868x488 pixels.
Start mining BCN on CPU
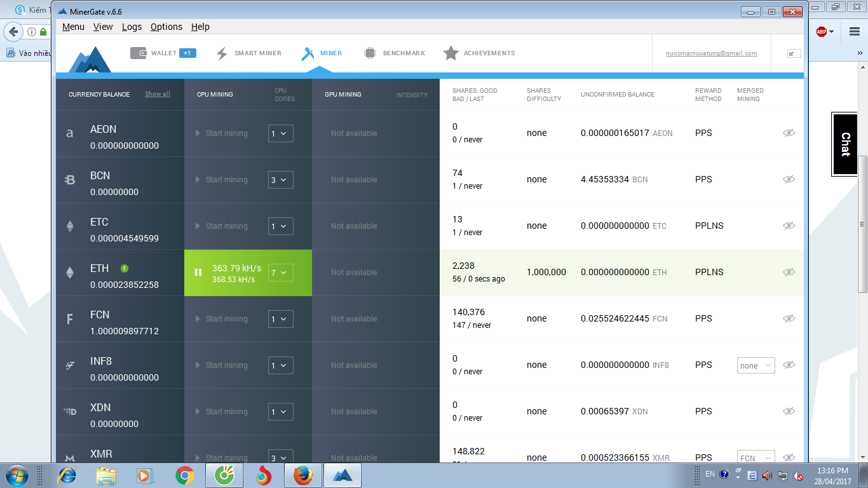point(222,180)
